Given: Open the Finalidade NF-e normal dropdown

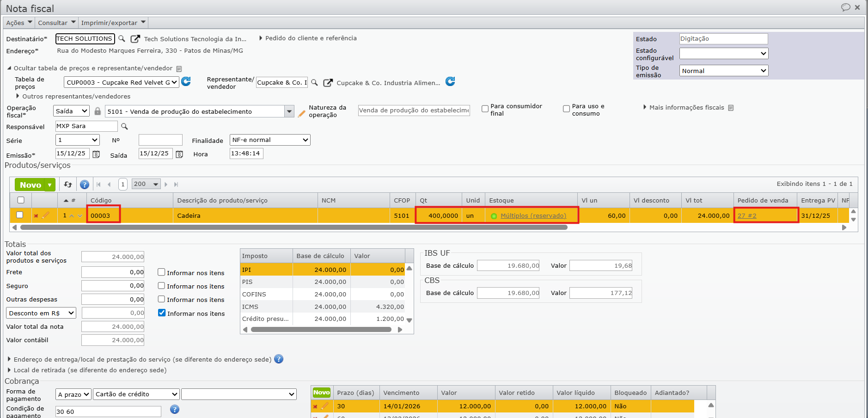Looking at the screenshot, I should click(270, 140).
